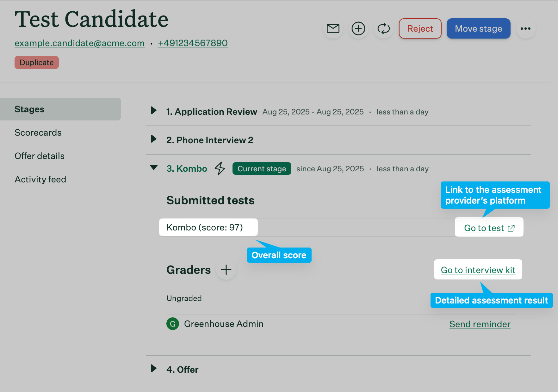
Task: Expand the Phone Interview 2 stage
Action: (154, 139)
